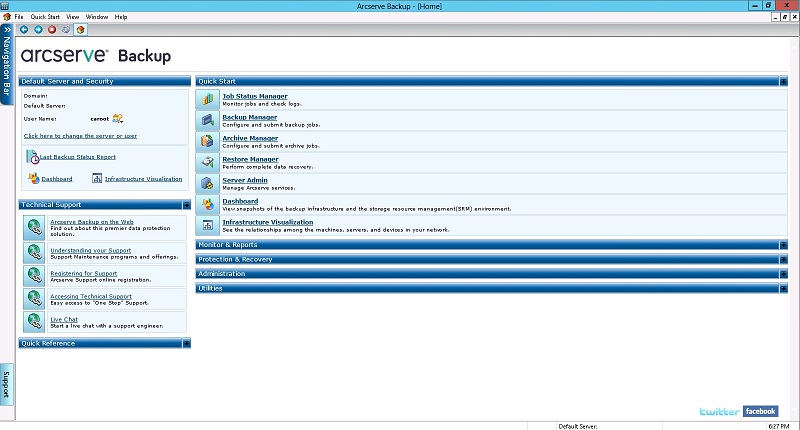Open the Last Backup Status Report link
The image size is (800, 430).
(x=78, y=157)
